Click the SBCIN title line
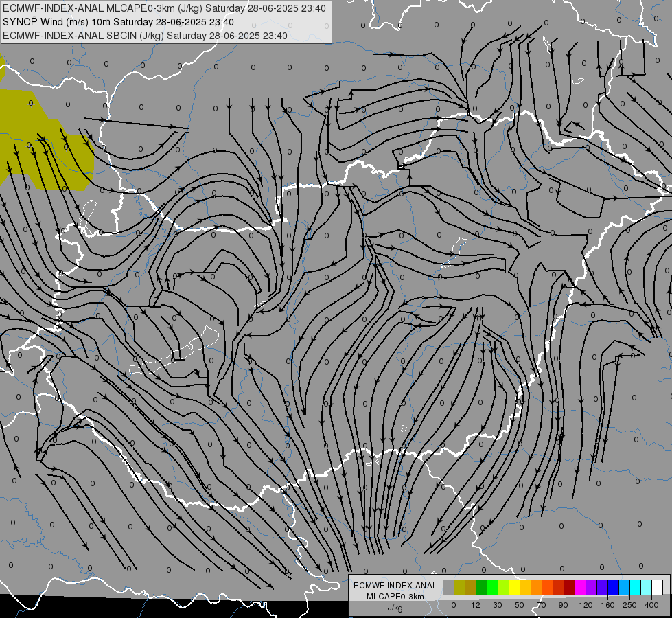The image size is (672, 618). 145,36
